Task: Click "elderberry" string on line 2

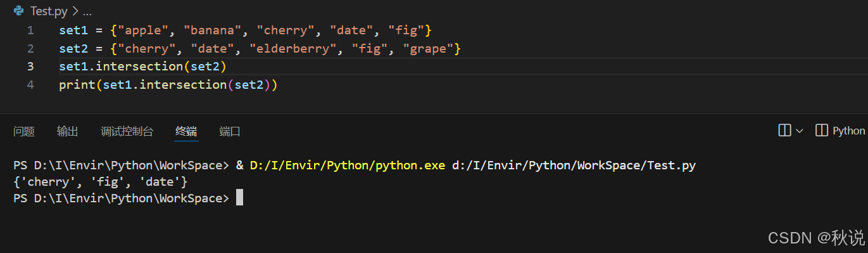Action: [293, 48]
